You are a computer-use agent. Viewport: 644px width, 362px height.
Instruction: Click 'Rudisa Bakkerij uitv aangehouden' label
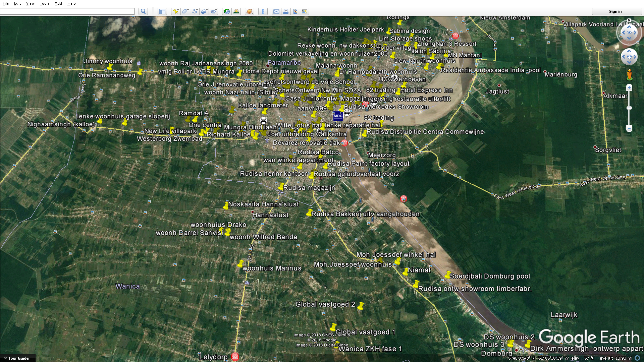(x=365, y=214)
